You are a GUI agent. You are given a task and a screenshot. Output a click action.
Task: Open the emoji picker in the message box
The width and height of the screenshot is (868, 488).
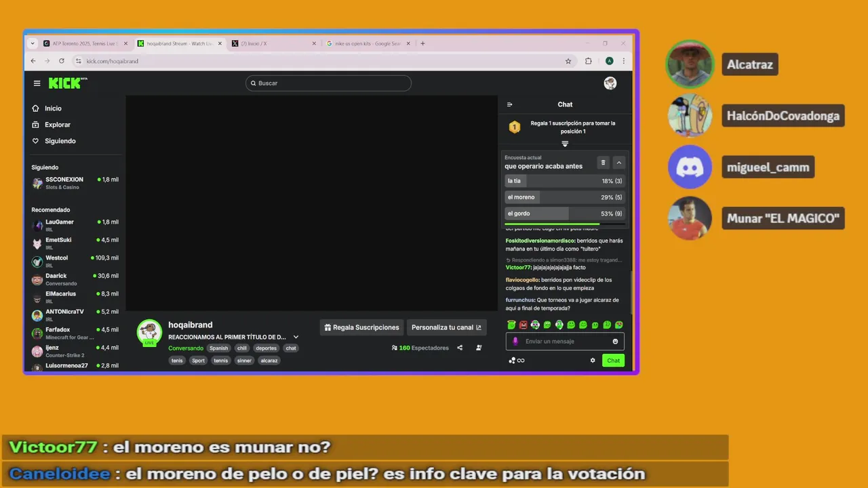click(x=615, y=342)
